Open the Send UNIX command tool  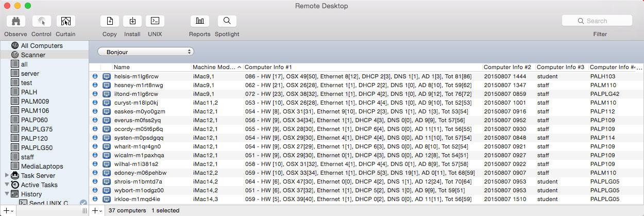coord(155,21)
